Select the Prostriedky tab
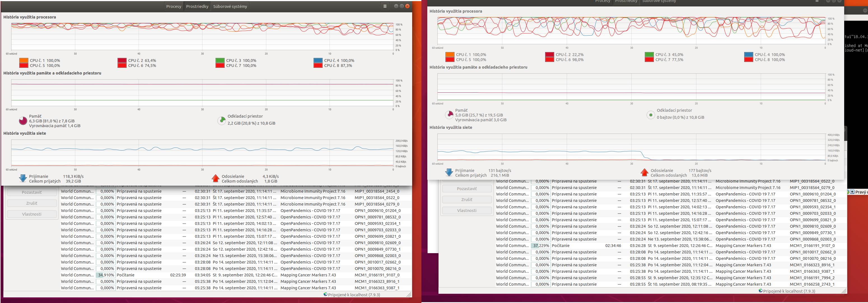Screen dimensions: 868x303 (197, 6)
